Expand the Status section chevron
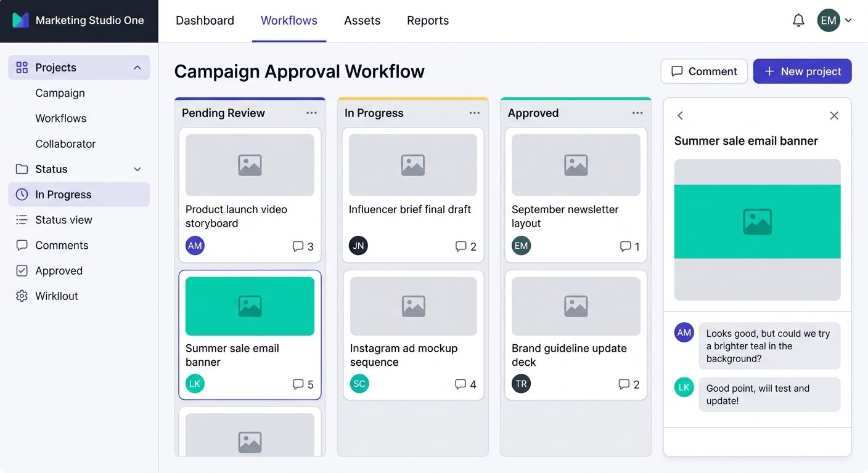 137,169
